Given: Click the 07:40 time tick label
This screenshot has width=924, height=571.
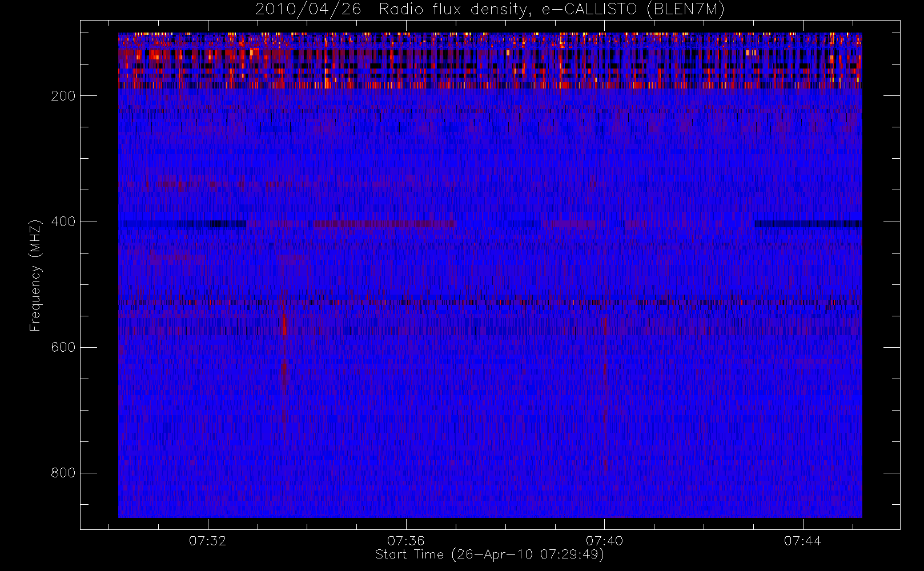Looking at the screenshot, I should click(604, 541).
